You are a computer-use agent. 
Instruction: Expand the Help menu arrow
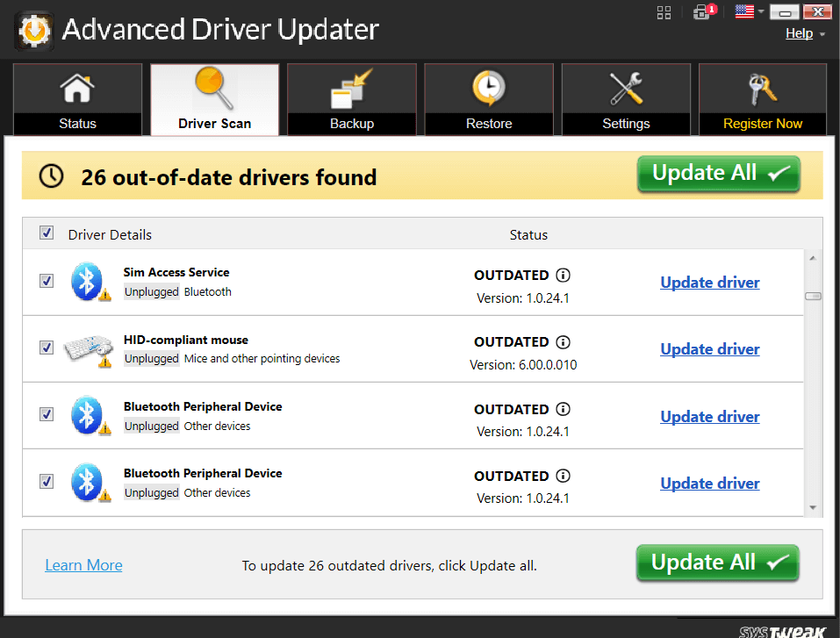pyautogui.click(x=822, y=34)
